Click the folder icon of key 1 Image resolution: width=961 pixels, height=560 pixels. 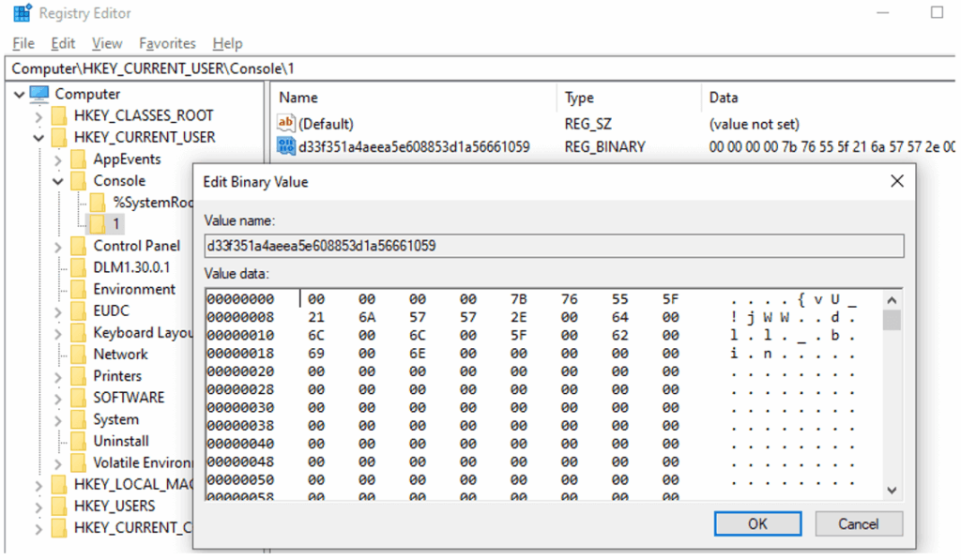tap(98, 224)
